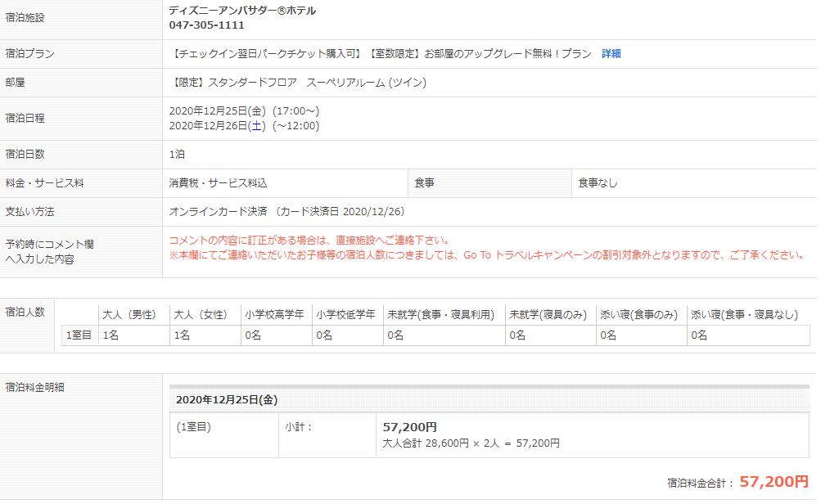This screenshot has width=821, height=504.
Task: Click check-in date 2020年12月25日(金) (17:00~)
Action: [244, 111]
